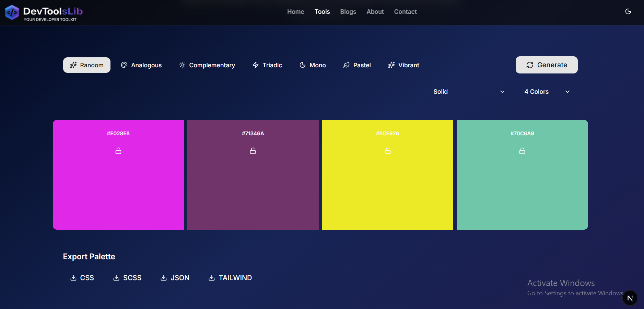Select the Random palette mode icon
This screenshot has width=644, height=309.
pyautogui.click(x=73, y=65)
